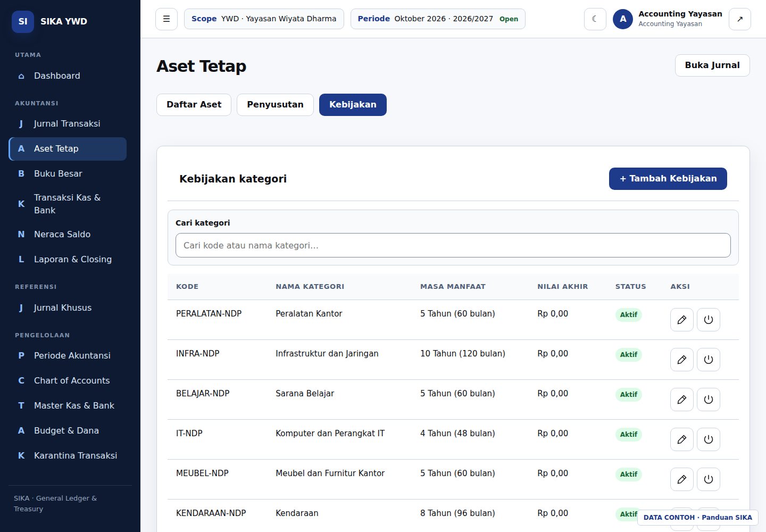Navigate to Neraca Saldo

point(68,234)
